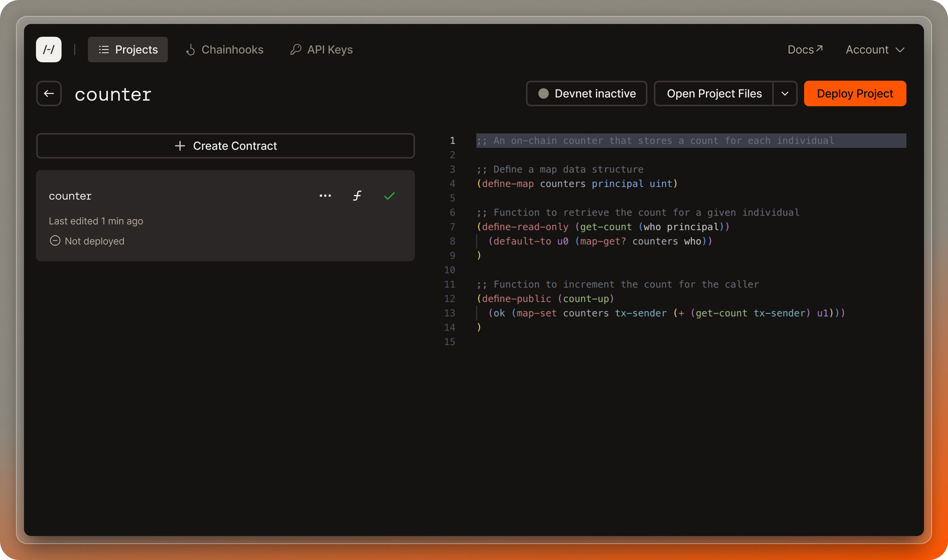Click the Hiro logo icon top left
The width and height of the screenshot is (948, 560).
[x=49, y=50]
